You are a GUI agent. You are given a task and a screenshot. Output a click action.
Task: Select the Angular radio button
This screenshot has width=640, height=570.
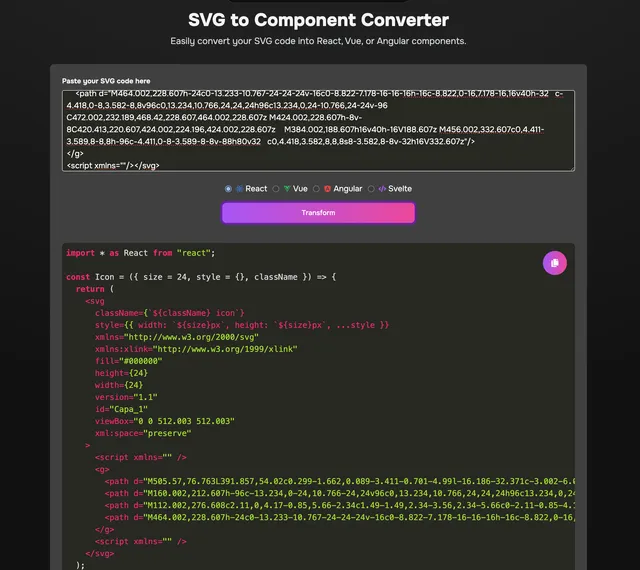[316, 189]
